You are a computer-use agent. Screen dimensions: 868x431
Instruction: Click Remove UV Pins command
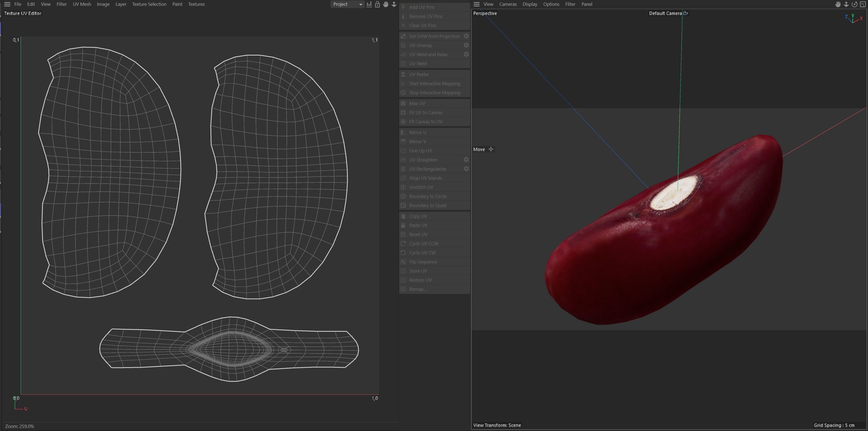coord(434,16)
